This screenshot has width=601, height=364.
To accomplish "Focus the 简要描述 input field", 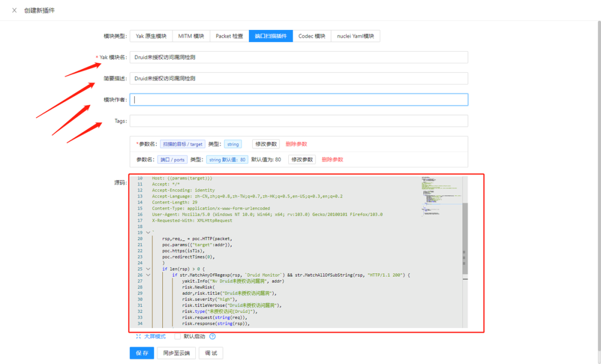I will (299, 78).
